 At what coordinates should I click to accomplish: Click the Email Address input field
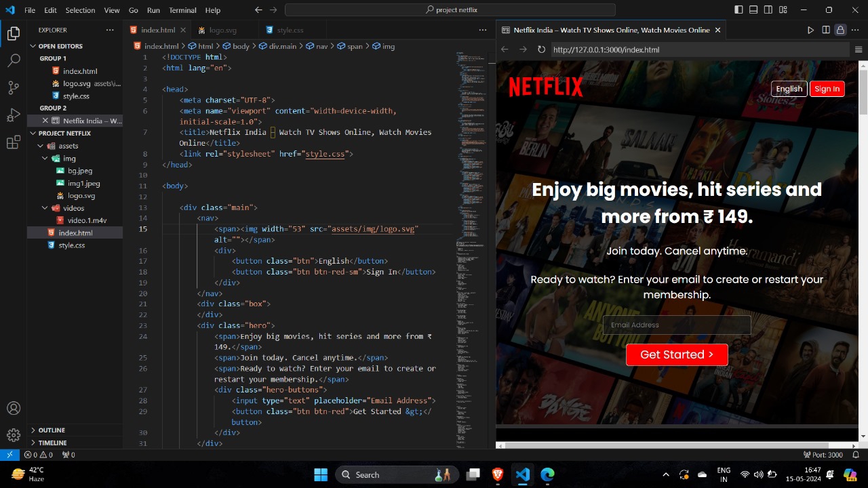click(x=676, y=325)
